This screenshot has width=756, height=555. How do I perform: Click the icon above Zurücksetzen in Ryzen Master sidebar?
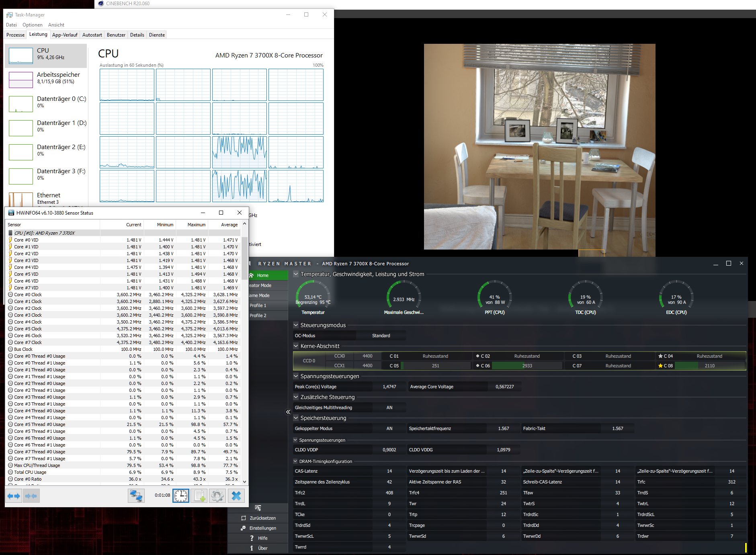click(x=258, y=508)
